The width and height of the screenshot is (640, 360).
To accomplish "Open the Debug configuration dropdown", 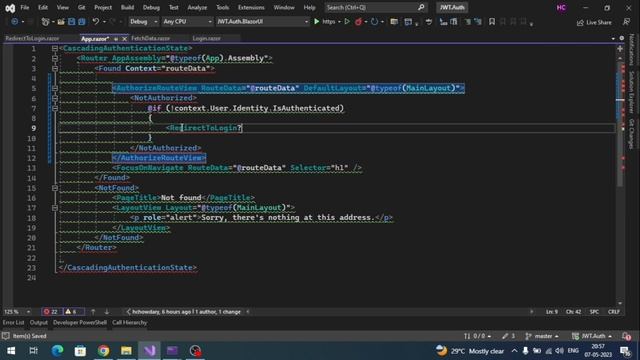I will click(x=144, y=22).
